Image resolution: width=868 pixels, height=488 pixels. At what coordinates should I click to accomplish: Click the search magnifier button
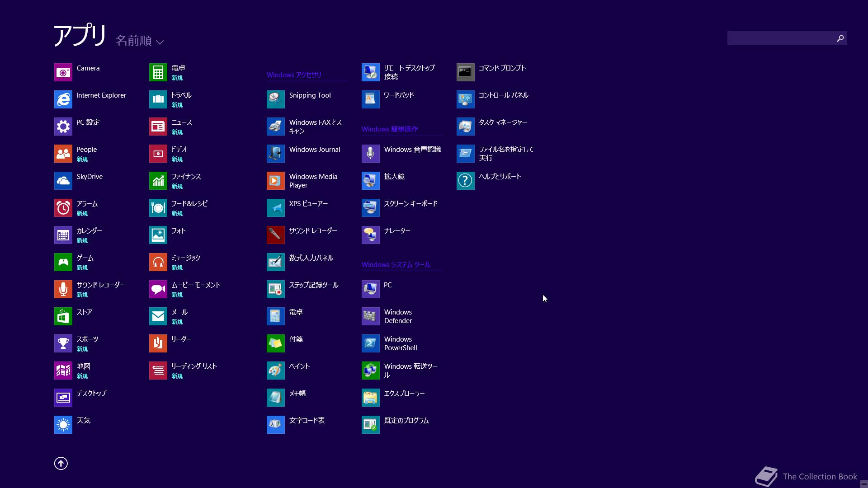click(x=840, y=38)
